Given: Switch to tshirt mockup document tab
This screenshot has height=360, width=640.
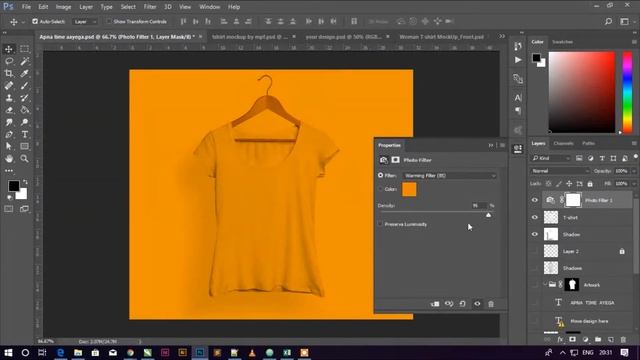Looking at the screenshot, I should click(250, 37).
